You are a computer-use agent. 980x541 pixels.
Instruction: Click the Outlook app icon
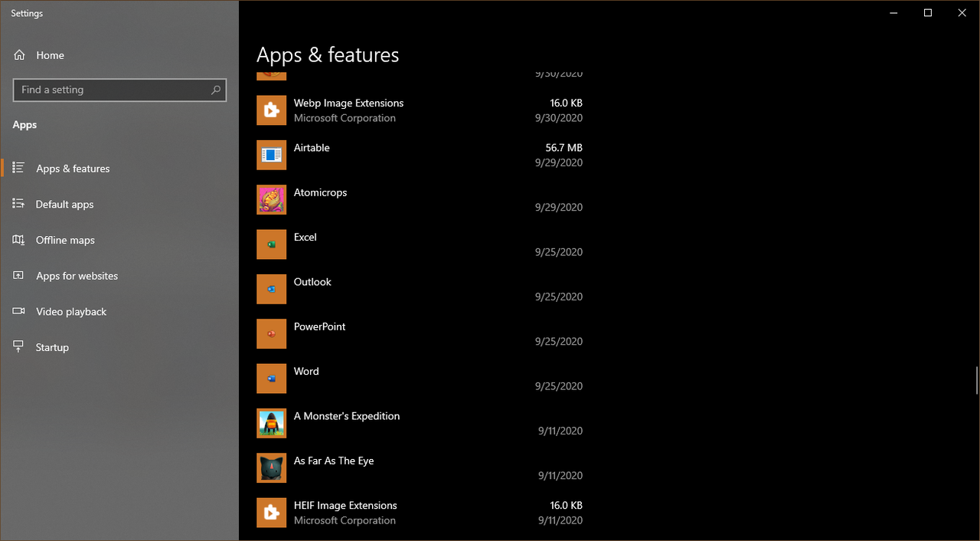271,289
